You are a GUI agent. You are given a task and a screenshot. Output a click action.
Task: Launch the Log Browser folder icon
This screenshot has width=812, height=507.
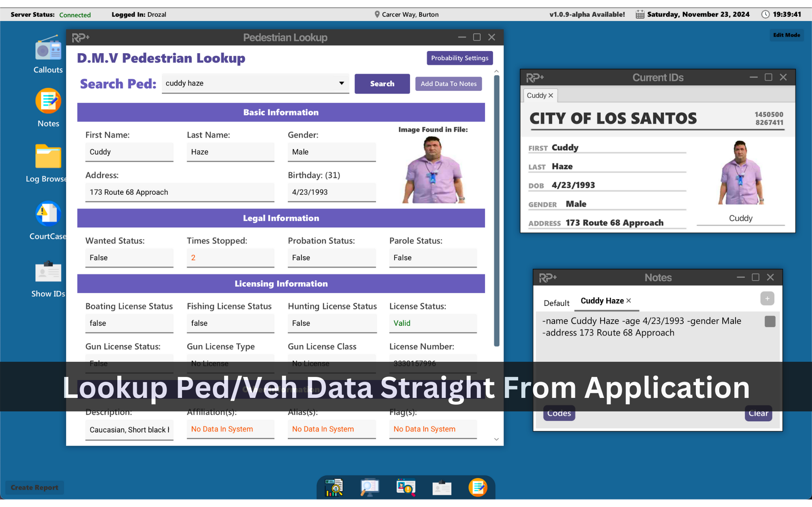click(48, 157)
